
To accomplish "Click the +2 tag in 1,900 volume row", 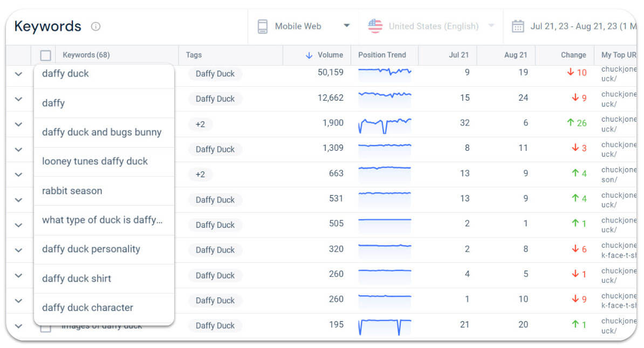I will coord(200,124).
